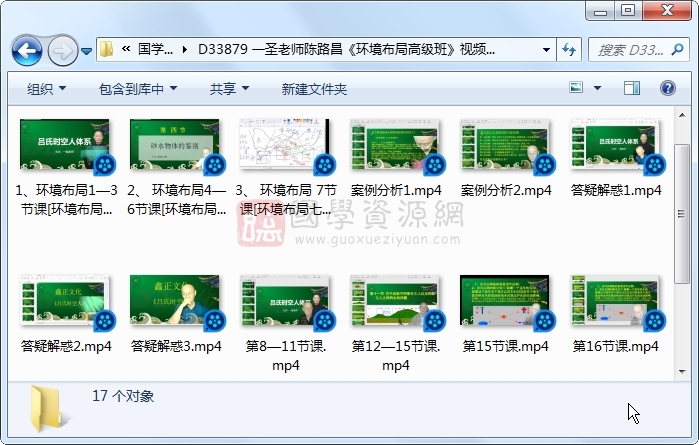The height and width of the screenshot is (445, 699).
Task: Select the 第15节课.mp4 video thumbnail
Action: click(505, 300)
